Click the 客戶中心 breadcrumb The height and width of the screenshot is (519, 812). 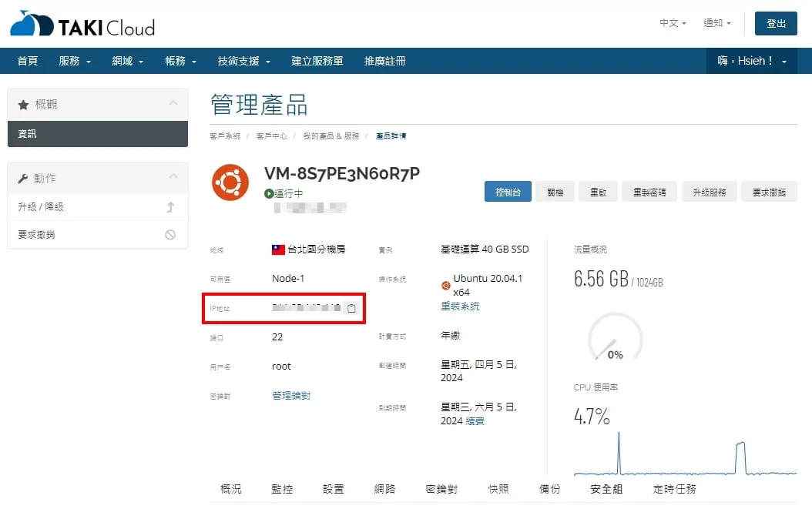[x=271, y=136]
